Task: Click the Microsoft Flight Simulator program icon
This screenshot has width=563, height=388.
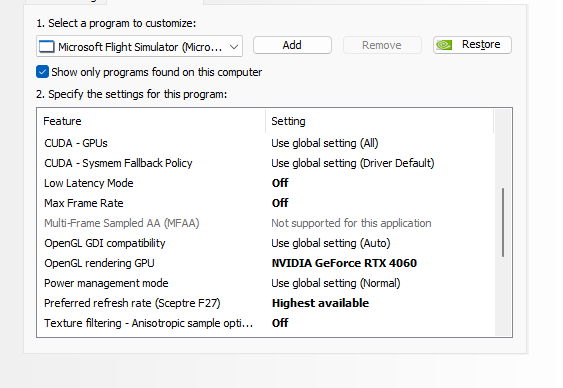Action: coord(47,47)
